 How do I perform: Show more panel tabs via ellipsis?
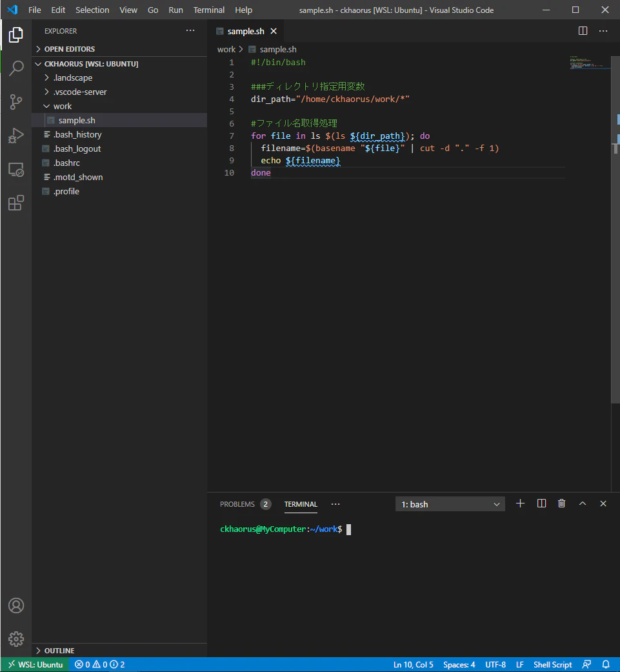(x=335, y=504)
